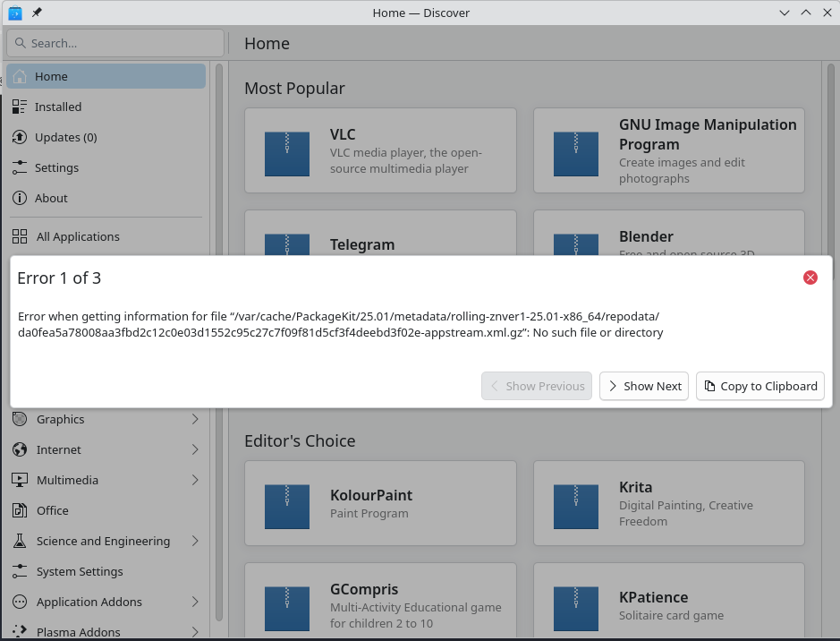Open GNU Image Manipulation Program card
Screen dimensions: 840x641
[669, 150]
